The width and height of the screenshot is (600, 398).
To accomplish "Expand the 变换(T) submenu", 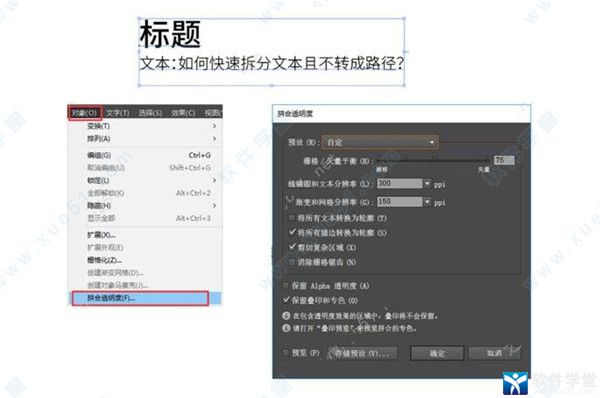I will 145,126.
